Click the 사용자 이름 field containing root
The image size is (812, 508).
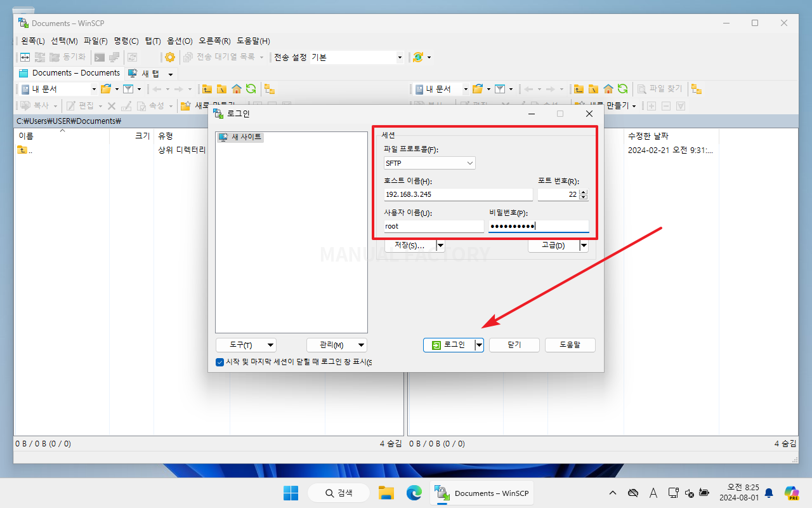point(434,226)
